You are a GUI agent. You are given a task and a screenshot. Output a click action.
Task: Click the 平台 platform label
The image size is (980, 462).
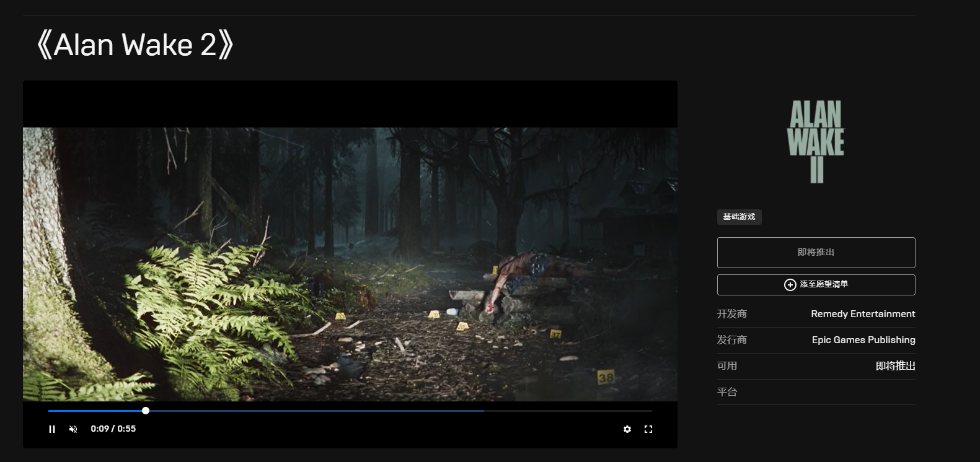[727, 392]
